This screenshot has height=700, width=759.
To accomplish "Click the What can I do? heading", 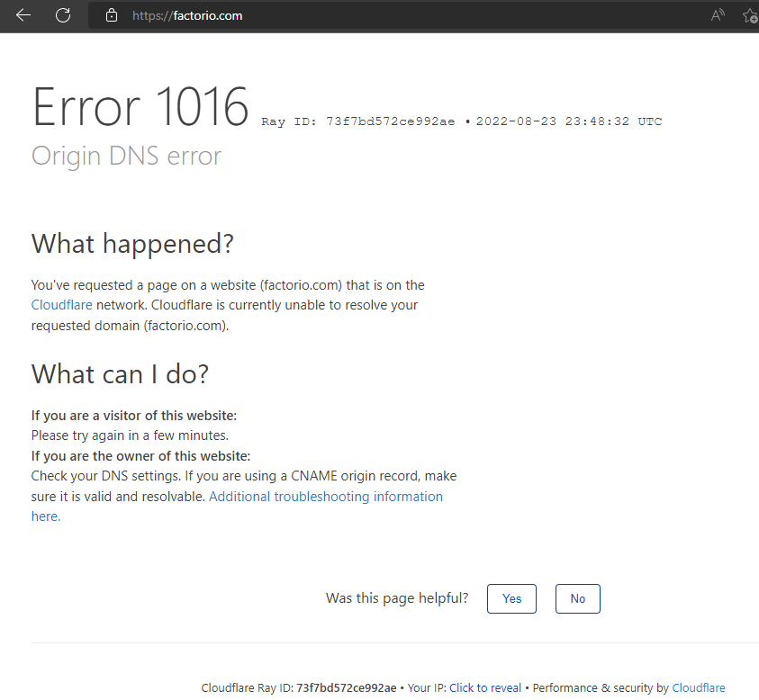I will tap(120, 374).
